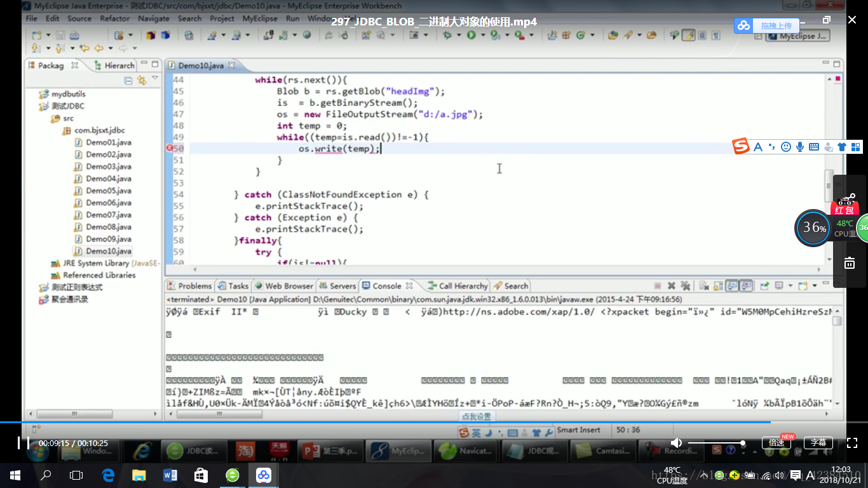The width and height of the screenshot is (868, 488).
Task: Close the Console tab
Action: pyautogui.click(x=409, y=286)
